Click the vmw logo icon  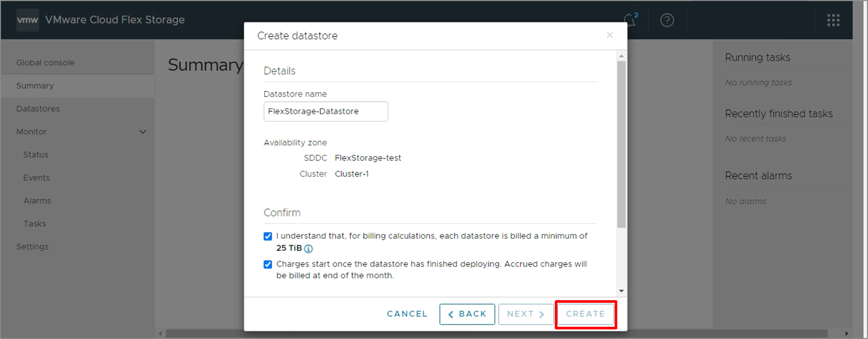(x=28, y=20)
